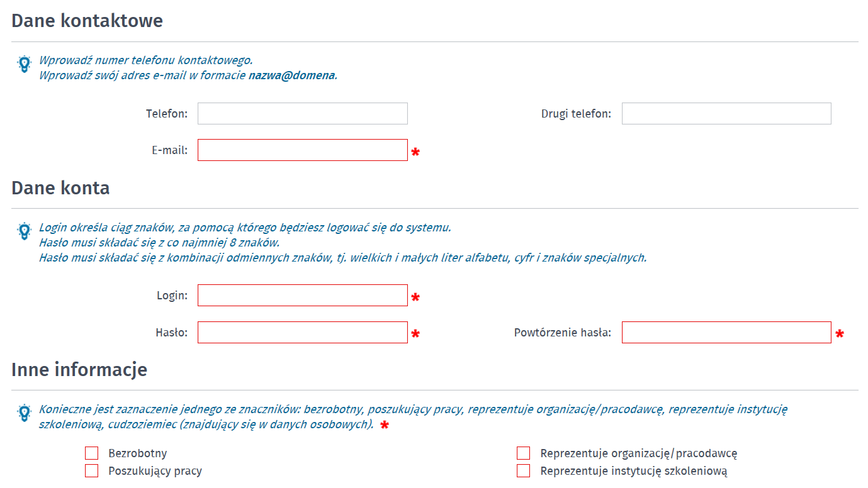Viewport: 868px width, 488px height.
Task: Focus the Powtórzenie hasła field
Action: coord(726,333)
